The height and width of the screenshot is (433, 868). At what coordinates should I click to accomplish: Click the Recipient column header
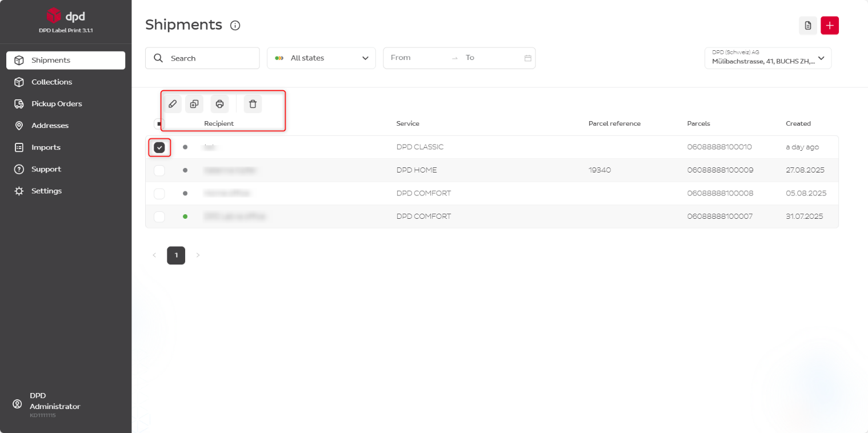pyautogui.click(x=219, y=123)
